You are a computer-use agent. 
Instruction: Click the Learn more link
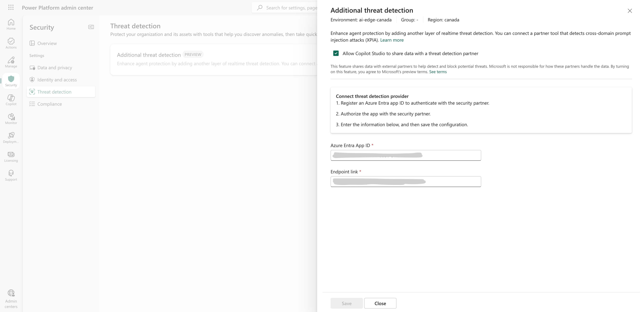tap(391, 40)
